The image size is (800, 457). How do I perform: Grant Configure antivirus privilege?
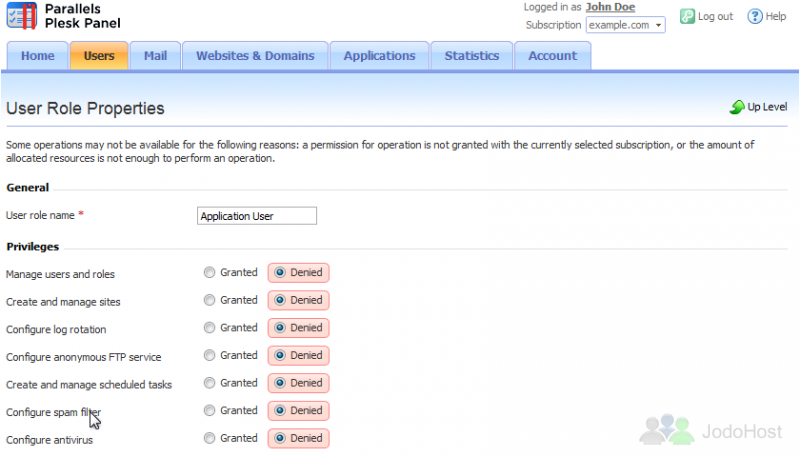coord(209,438)
